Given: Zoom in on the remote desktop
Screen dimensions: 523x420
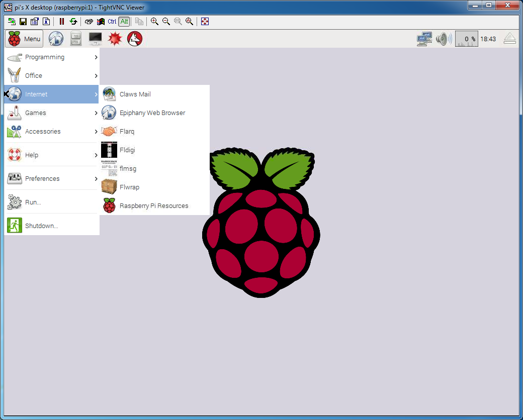Looking at the screenshot, I should (x=154, y=22).
